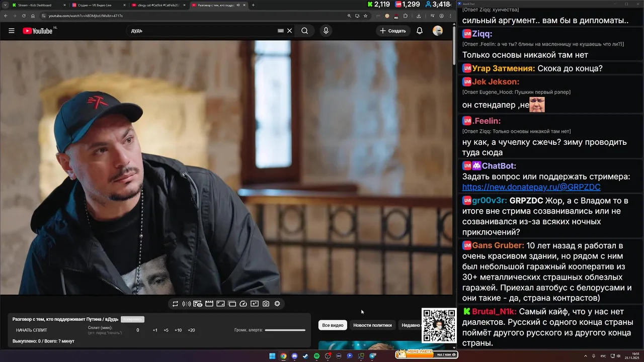The image size is (644, 362).
Task: Mute the playing YouTube tab speaker icon
Action: click(x=238, y=5)
